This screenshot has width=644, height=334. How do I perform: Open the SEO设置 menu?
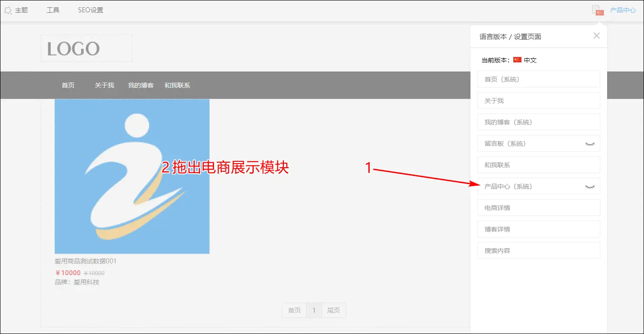[90, 10]
